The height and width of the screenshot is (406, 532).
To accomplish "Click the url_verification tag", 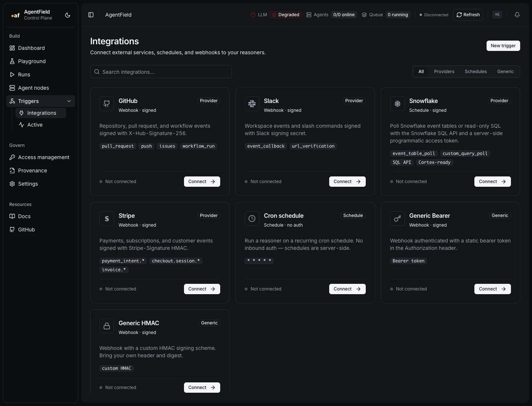I will [313, 146].
